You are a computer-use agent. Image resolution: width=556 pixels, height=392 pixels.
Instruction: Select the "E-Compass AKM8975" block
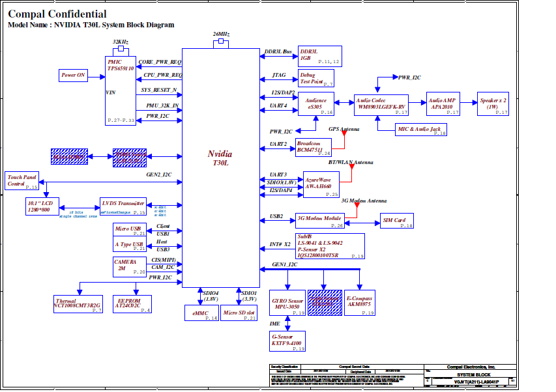[360, 303]
